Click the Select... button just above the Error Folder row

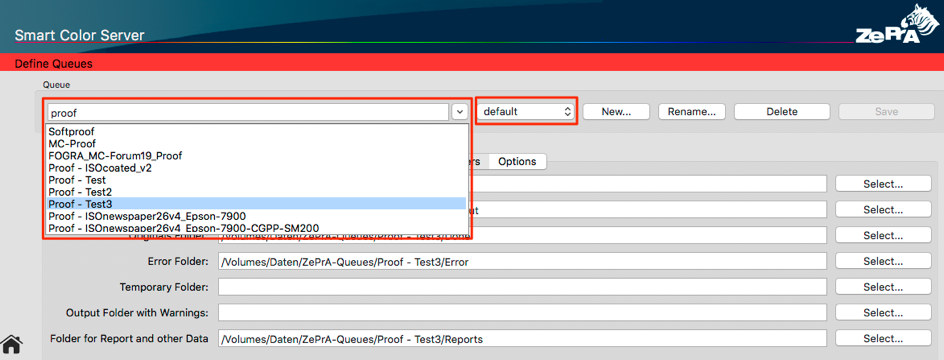click(883, 235)
